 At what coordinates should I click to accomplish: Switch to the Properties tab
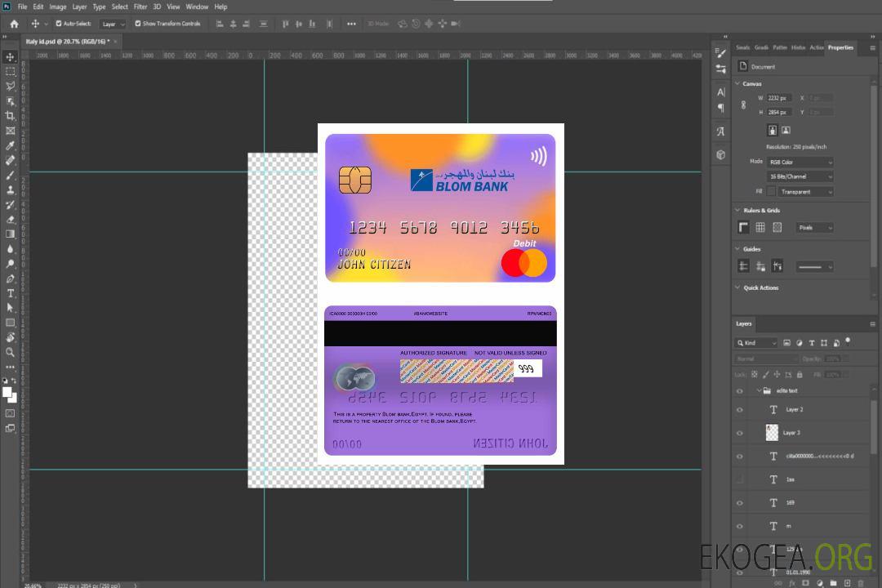coord(840,48)
